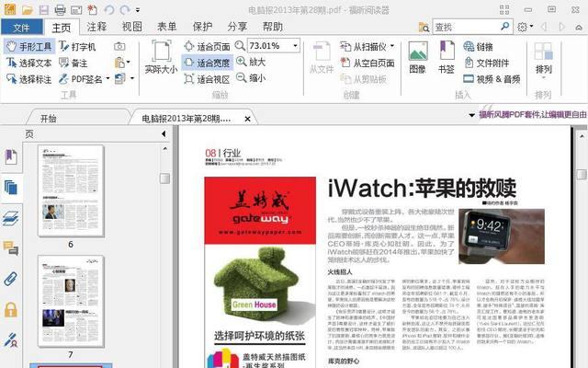Switch to the 表单 ribbon tab
This screenshot has height=368, width=588.
point(167,27)
